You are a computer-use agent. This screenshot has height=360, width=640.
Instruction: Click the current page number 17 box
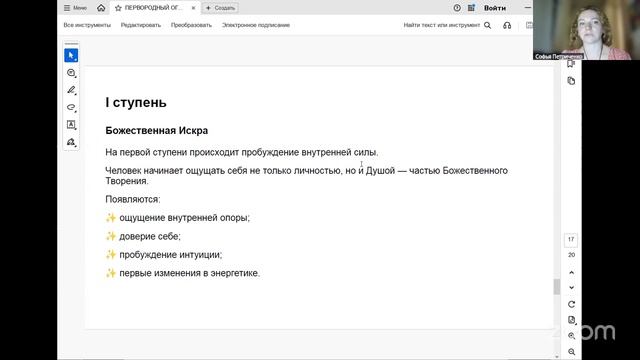(x=571, y=240)
